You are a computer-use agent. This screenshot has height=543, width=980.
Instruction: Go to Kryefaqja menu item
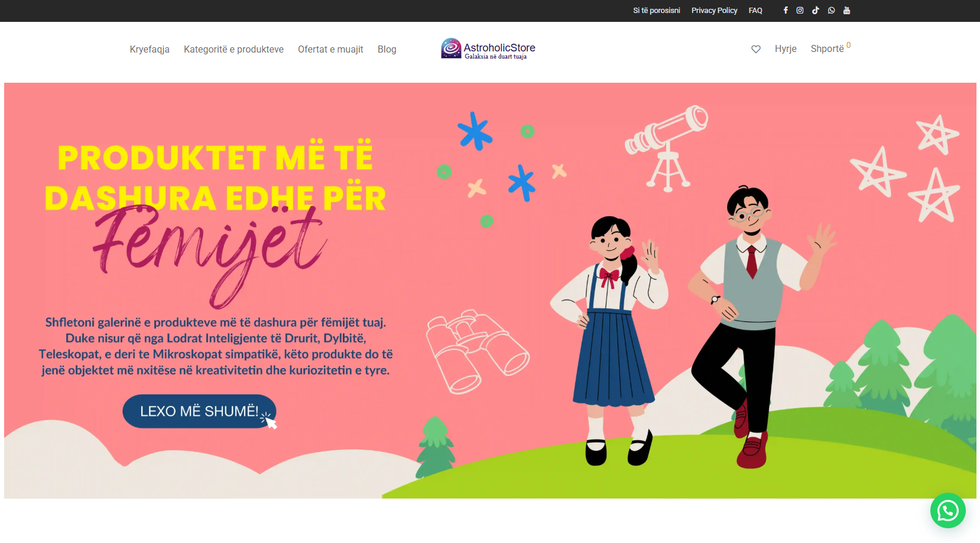pos(150,49)
